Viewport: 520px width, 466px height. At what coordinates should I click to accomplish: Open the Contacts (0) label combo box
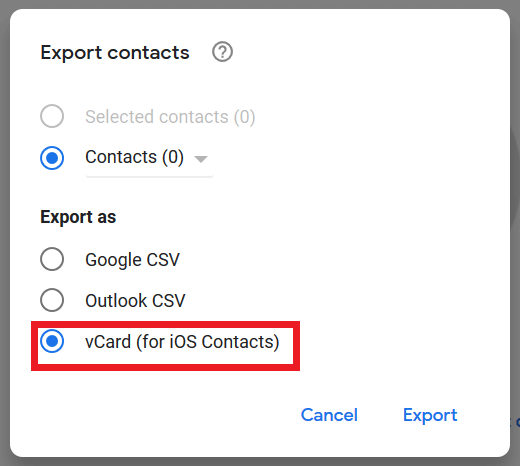coord(149,158)
